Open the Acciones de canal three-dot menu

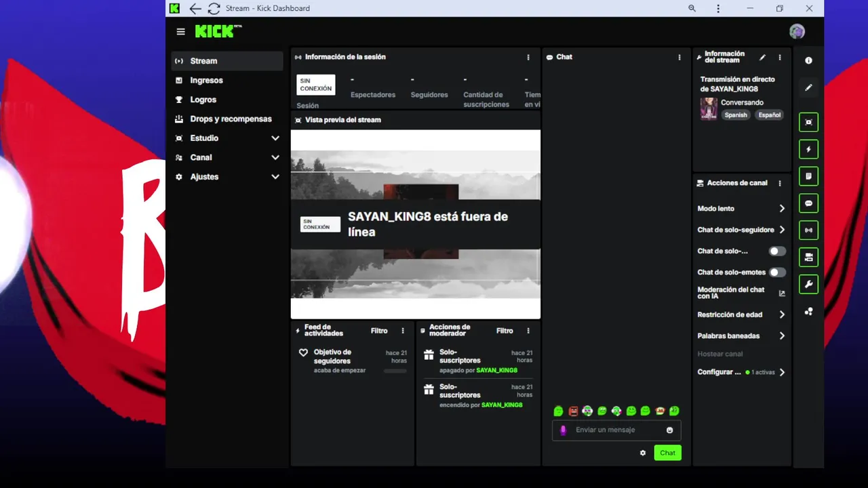pyautogui.click(x=779, y=183)
